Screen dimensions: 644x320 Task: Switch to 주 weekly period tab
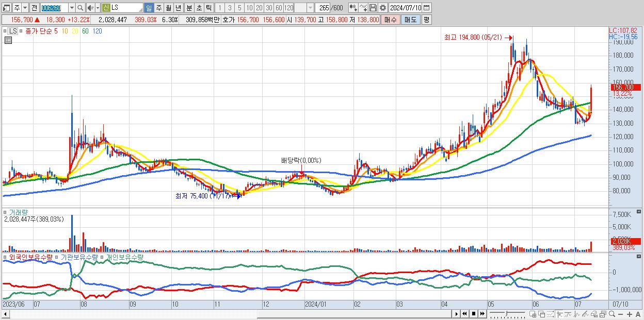[158, 8]
